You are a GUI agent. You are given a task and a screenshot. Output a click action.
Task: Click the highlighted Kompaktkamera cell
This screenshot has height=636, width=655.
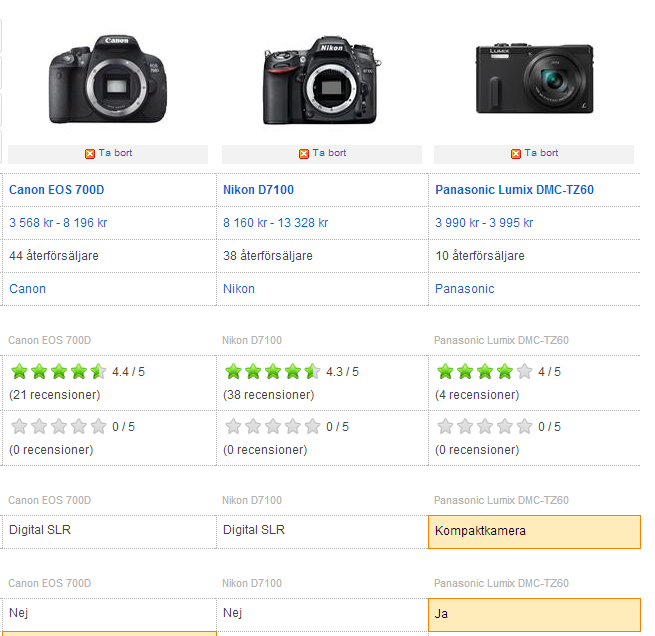(534, 532)
